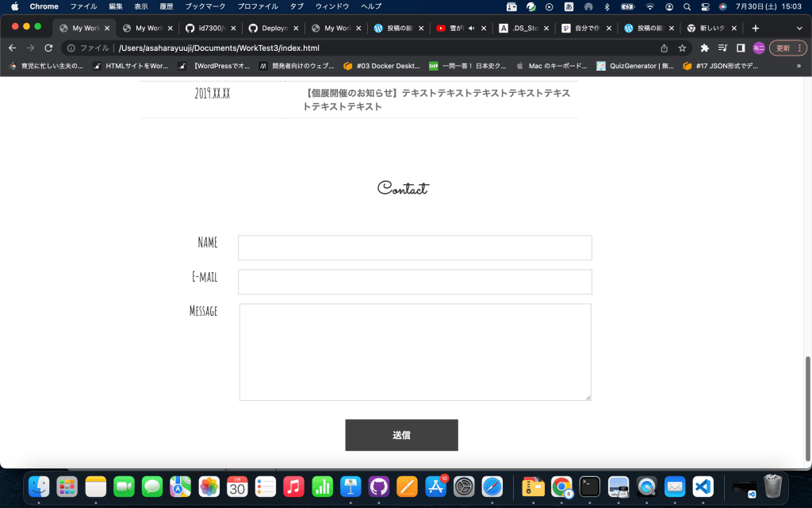Bookmark this page with the star icon

(682, 48)
